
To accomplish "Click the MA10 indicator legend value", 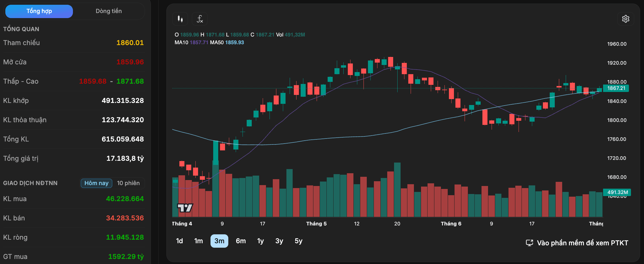I will point(199,42).
